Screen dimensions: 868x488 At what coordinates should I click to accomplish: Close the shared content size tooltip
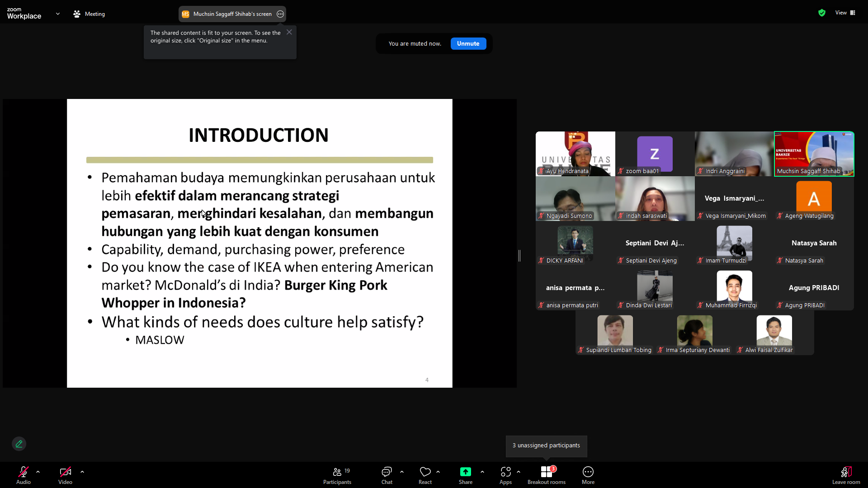[289, 32]
